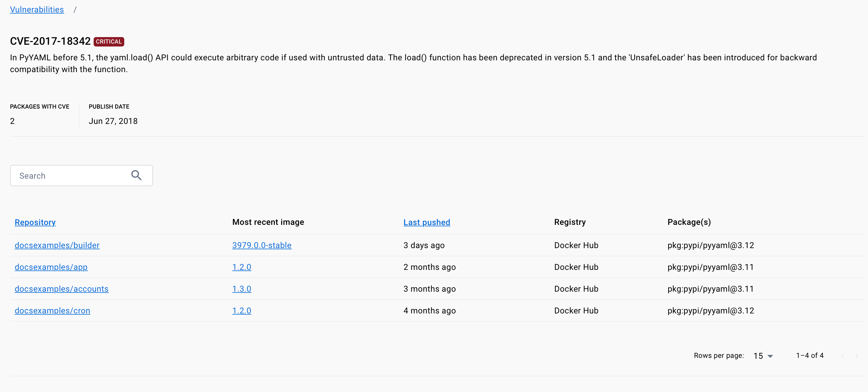Click the Most recent image header
Viewport: 868px width, 392px height.
(x=268, y=222)
